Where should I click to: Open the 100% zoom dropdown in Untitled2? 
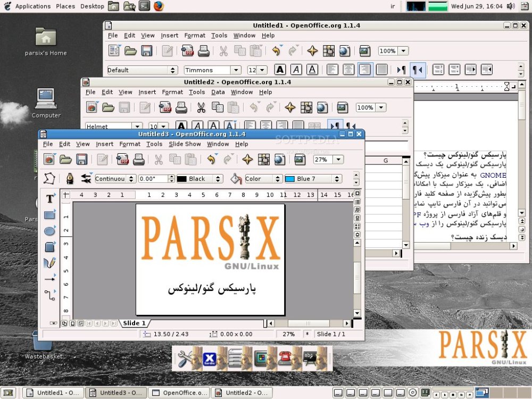(381, 107)
